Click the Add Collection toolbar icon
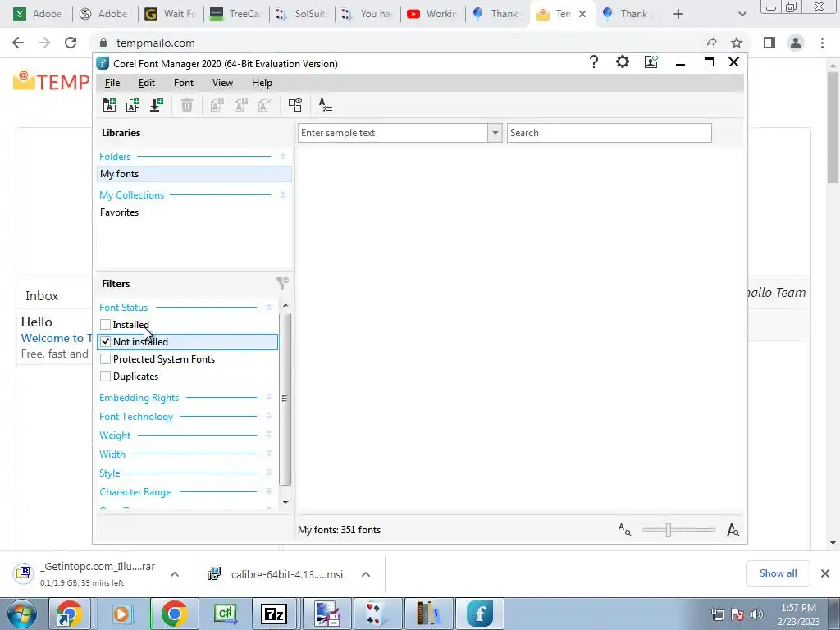This screenshot has height=630, width=840. point(133,105)
